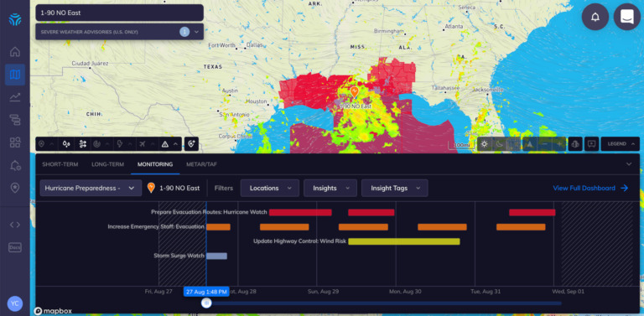644x316 pixels.
Task: Click the add location pin icon
Action: (191, 144)
